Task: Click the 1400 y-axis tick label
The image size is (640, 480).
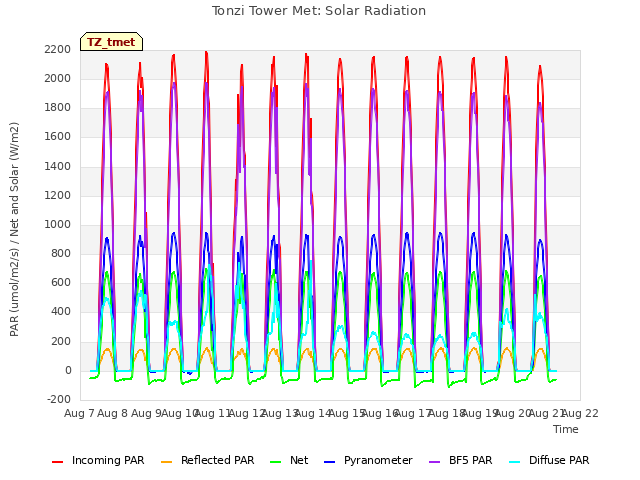Action: tap(58, 166)
